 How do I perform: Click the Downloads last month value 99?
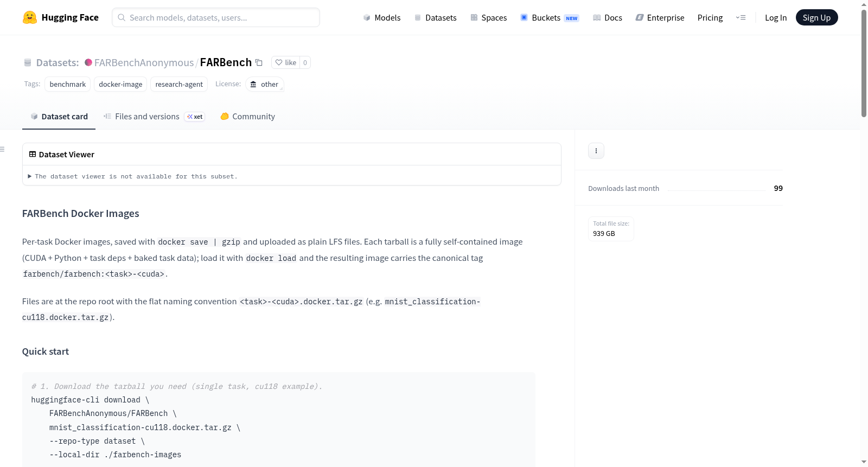coord(778,188)
